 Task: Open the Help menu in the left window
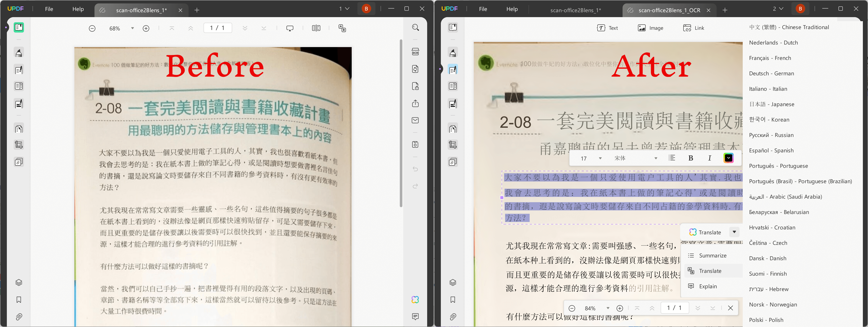78,9
